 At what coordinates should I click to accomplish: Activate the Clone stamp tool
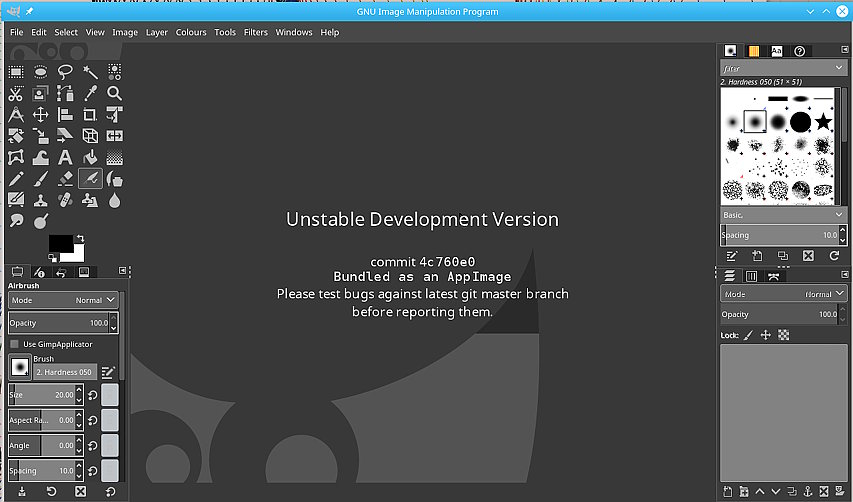(40, 201)
